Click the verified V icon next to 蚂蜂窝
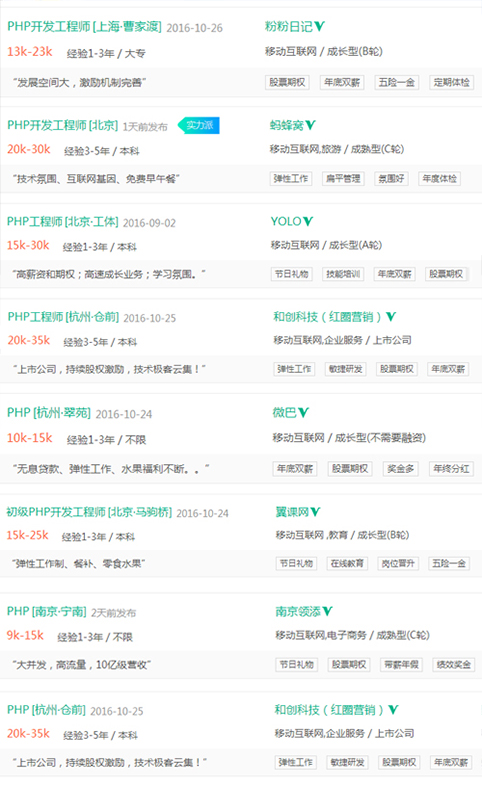Screen dimensions: 482x811 tap(310, 125)
